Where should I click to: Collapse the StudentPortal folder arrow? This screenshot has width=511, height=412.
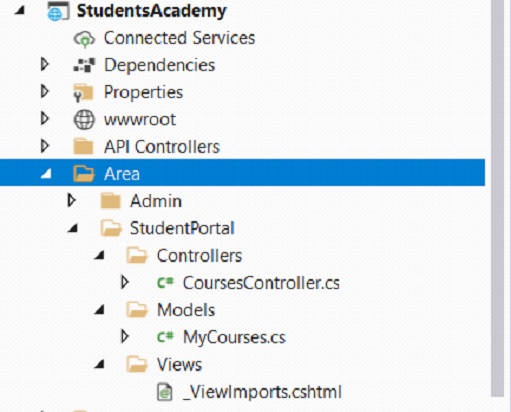[73, 228]
